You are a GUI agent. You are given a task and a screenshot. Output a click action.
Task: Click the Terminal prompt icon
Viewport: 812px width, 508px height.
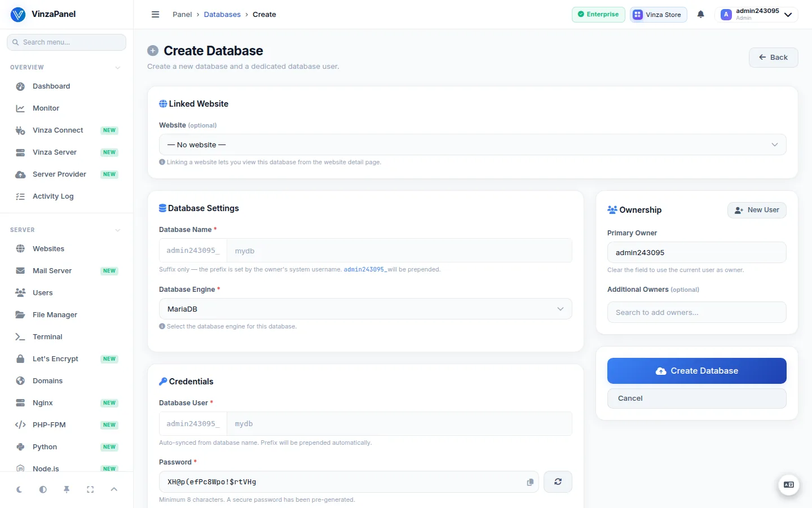pyautogui.click(x=20, y=337)
